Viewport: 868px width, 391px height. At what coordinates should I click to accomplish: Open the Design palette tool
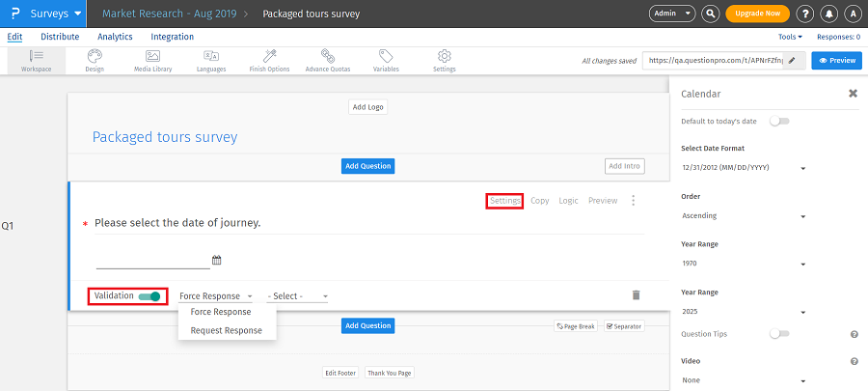(x=94, y=60)
